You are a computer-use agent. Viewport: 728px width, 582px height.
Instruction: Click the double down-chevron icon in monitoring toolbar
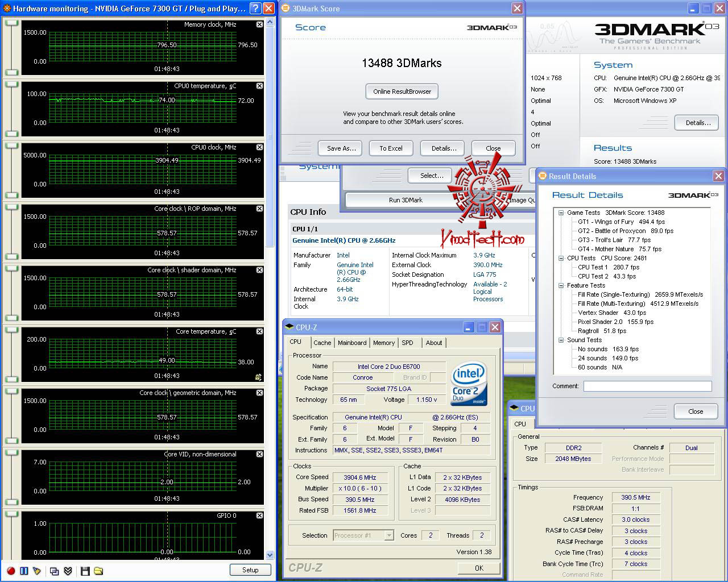[x=68, y=571]
